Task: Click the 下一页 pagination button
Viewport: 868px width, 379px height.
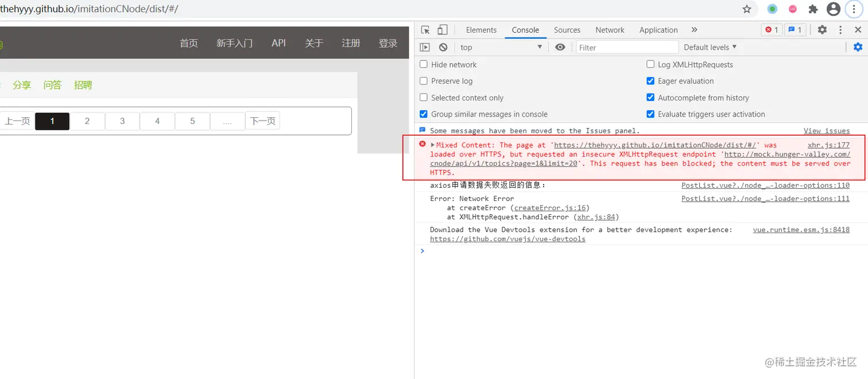Action: tap(262, 121)
